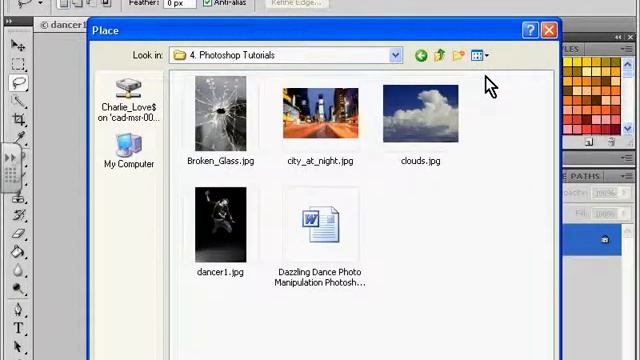Click the layer Opacity value field
The width and height of the screenshot is (640, 360).
(605, 193)
